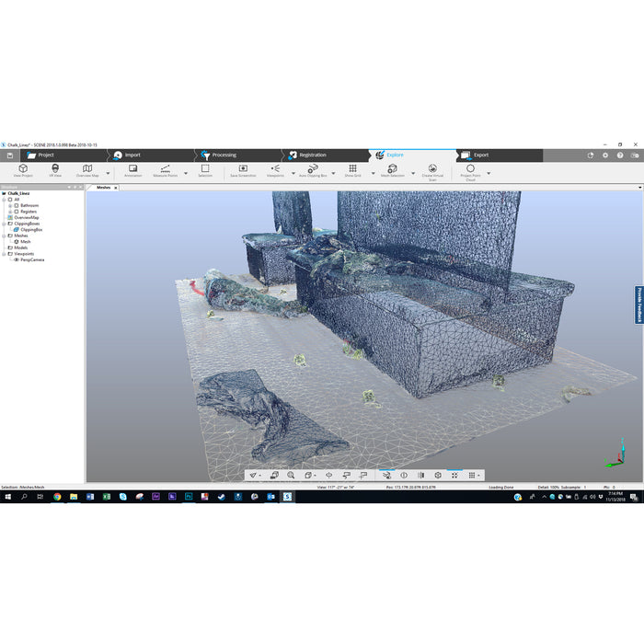Click the wireframe sphere icon in the bottom toolbar
Image resolution: width=644 pixels, height=644 pixels.
click(x=438, y=476)
